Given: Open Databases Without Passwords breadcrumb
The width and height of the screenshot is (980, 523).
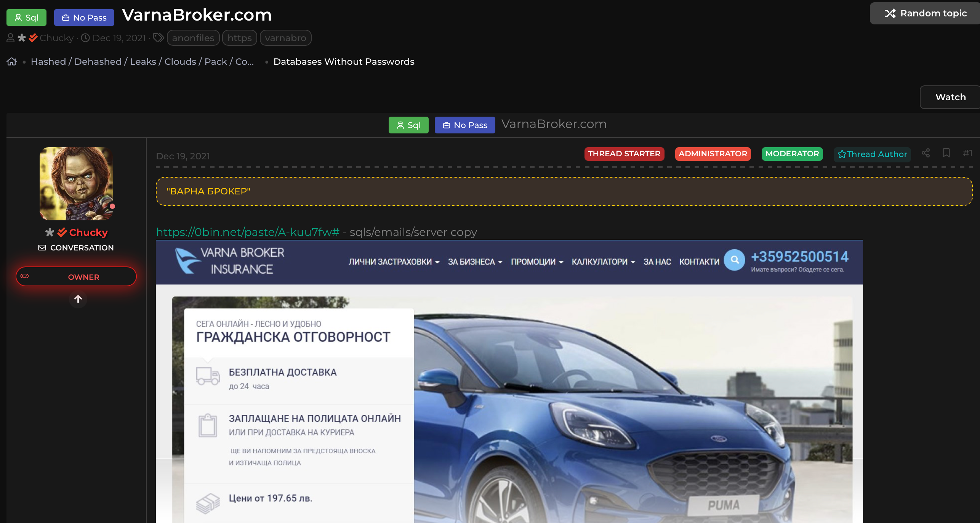Looking at the screenshot, I should pos(344,61).
